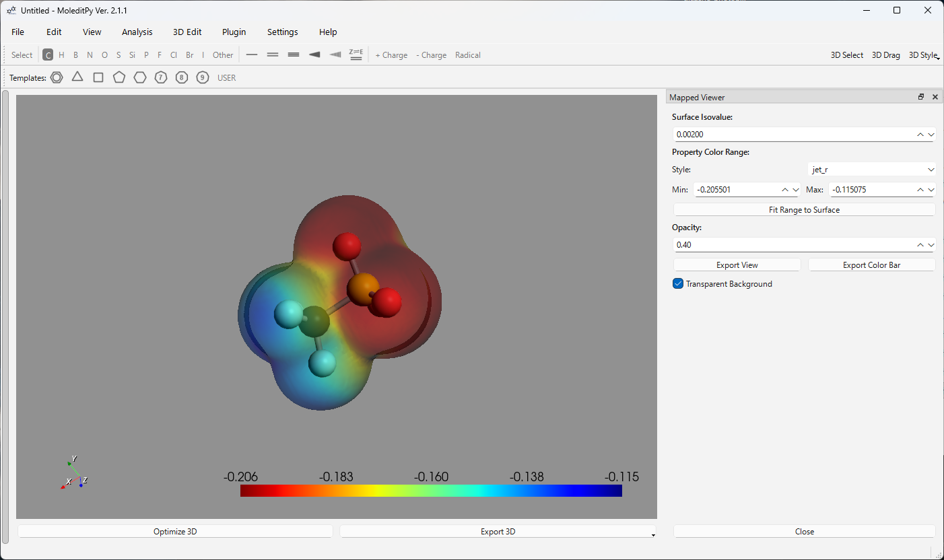Disable Transparent Background checkbox
944x560 pixels.
pos(677,283)
